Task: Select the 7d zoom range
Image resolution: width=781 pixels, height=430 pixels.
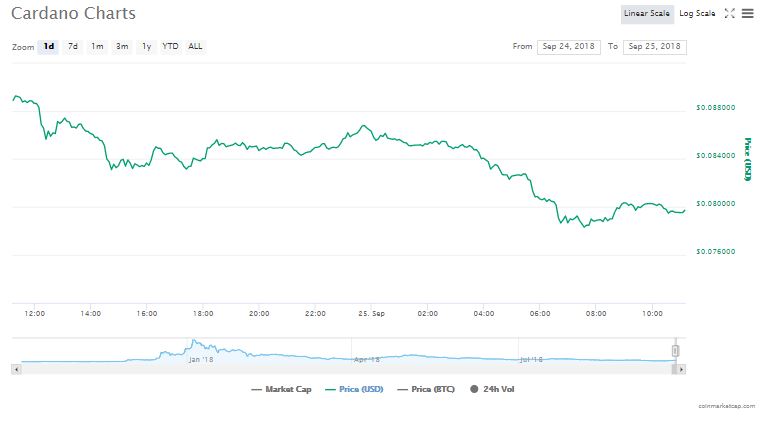Action: pyautogui.click(x=73, y=46)
